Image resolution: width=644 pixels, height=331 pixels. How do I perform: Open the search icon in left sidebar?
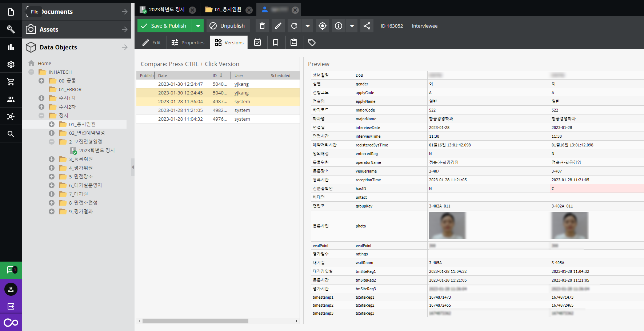pyautogui.click(x=11, y=134)
